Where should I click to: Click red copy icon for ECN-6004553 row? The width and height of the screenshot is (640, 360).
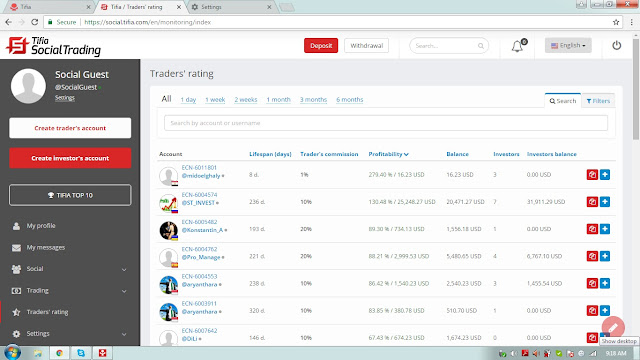coord(592,283)
